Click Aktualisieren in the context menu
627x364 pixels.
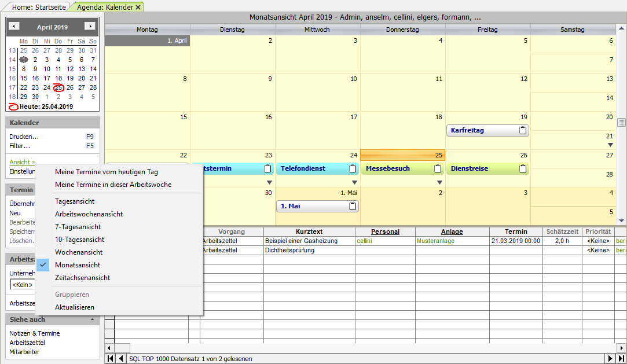(x=75, y=307)
